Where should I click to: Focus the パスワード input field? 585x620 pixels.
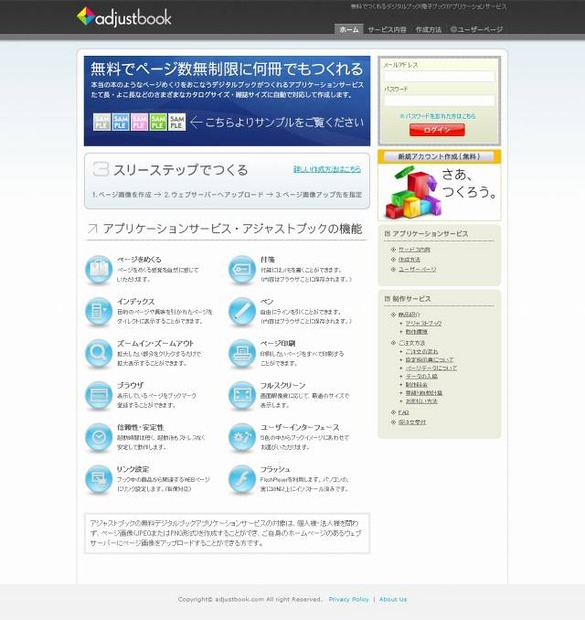click(x=439, y=100)
